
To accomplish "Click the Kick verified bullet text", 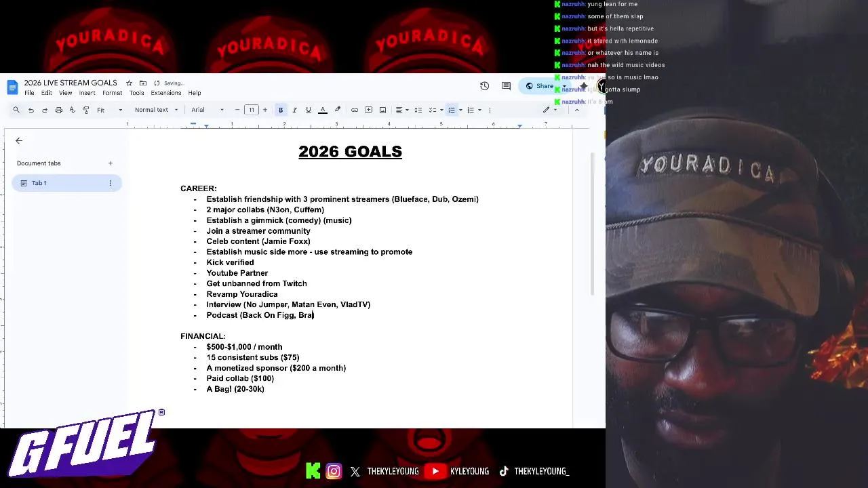I will 230,262.
